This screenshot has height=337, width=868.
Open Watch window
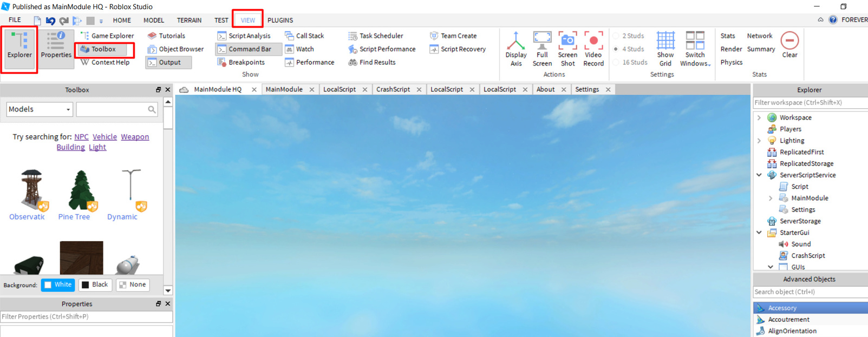point(299,49)
